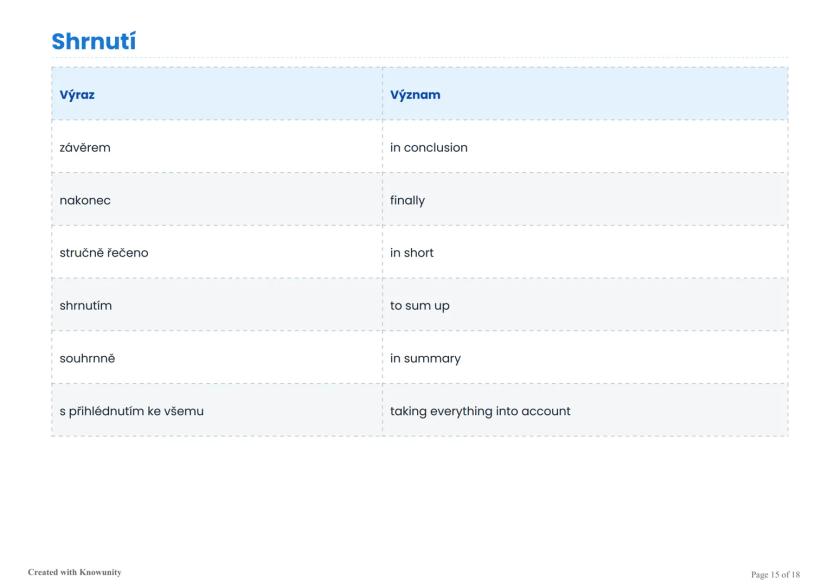Click the word 'account' in last row
828x586 pixels.
547,410
